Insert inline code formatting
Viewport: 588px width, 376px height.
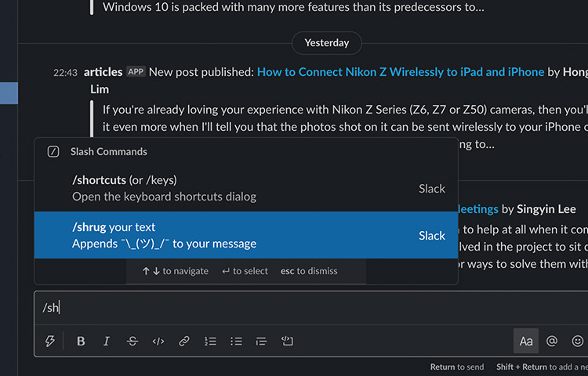pos(158,342)
